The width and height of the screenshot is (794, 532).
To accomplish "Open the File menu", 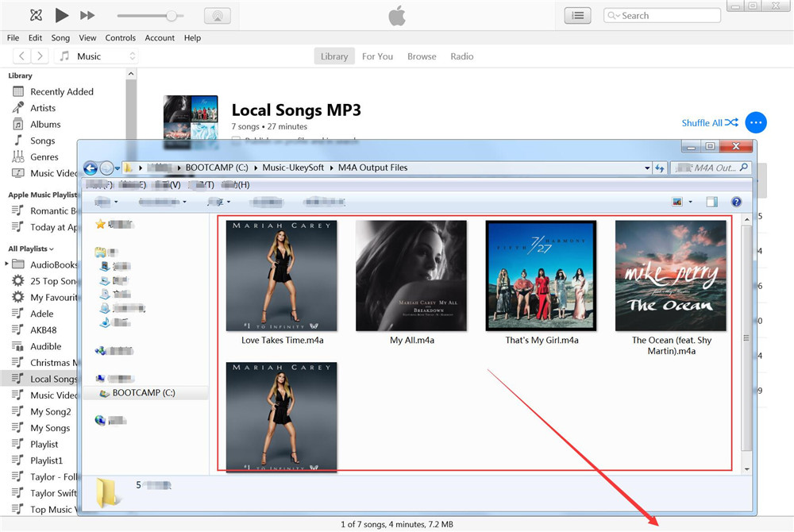I will [x=13, y=38].
